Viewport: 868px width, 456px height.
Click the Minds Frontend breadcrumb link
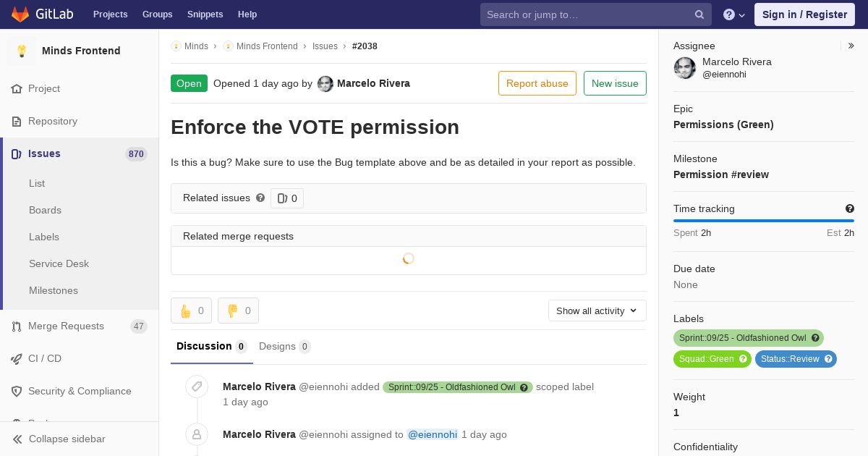(x=267, y=46)
